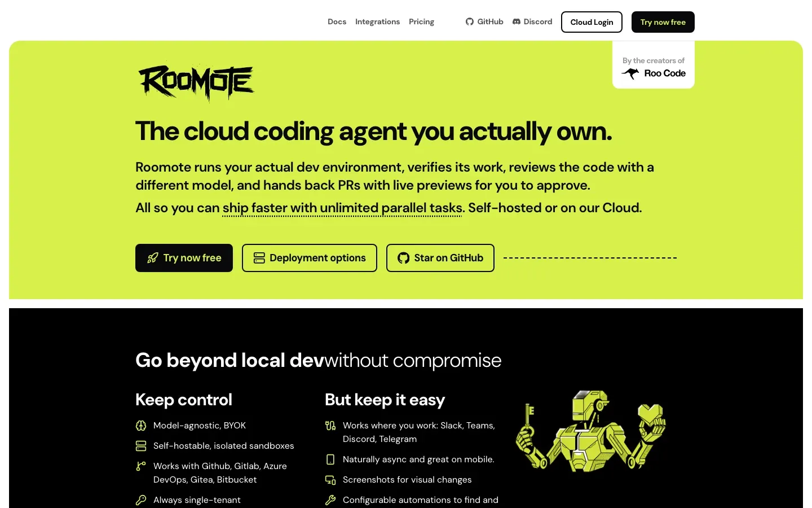Click the 'Go beyond local dev' heading
Screen dimensions: 812x508
[230, 360]
